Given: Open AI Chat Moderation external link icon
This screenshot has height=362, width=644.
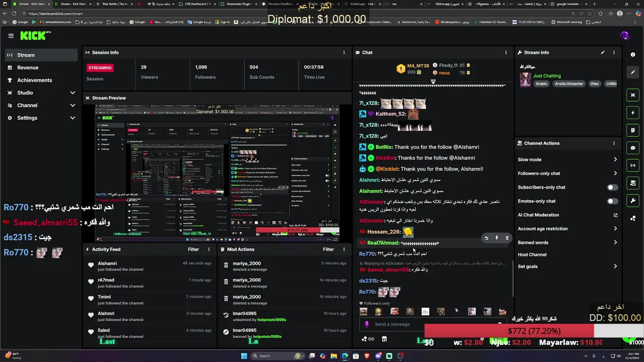Looking at the screenshot, I should [615, 215].
